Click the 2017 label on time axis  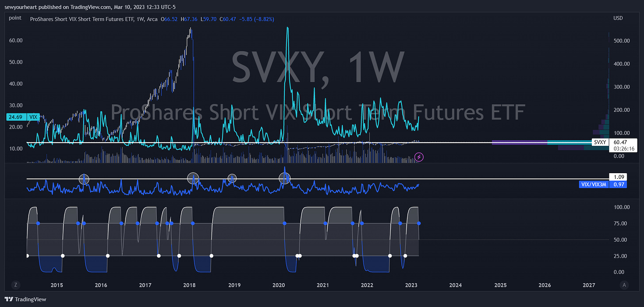pos(145,285)
